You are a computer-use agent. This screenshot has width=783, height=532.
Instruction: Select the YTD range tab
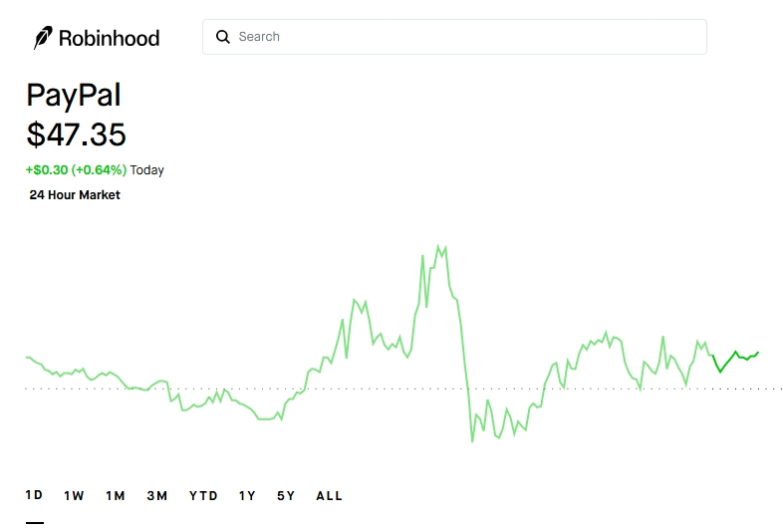click(x=203, y=495)
